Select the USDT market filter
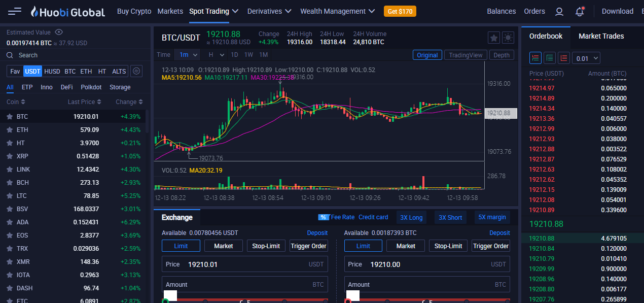The height and width of the screenshot is (303, 644). (x=33, y=72)
